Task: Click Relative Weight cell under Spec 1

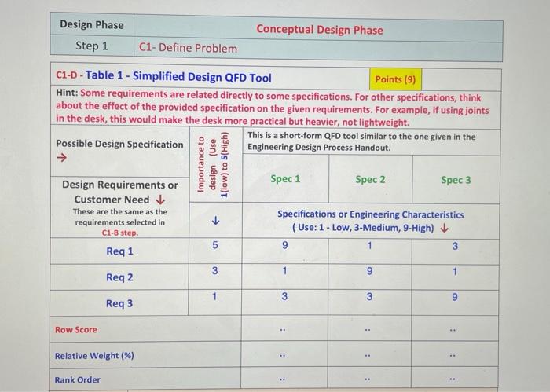Action: coord(284,354)
